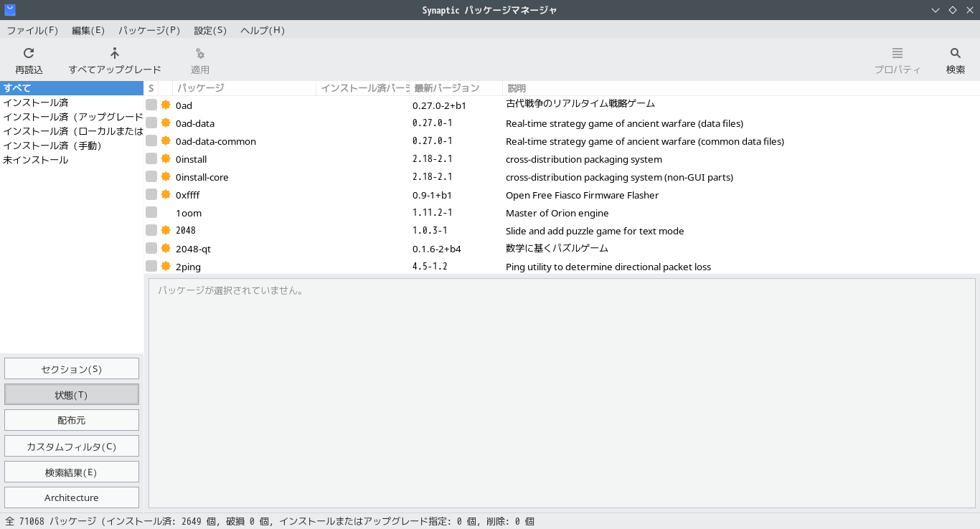Click the 再読込 reload icon
Image resolution: width=980 pixels, height=529 pixels.
pos(29,53)
